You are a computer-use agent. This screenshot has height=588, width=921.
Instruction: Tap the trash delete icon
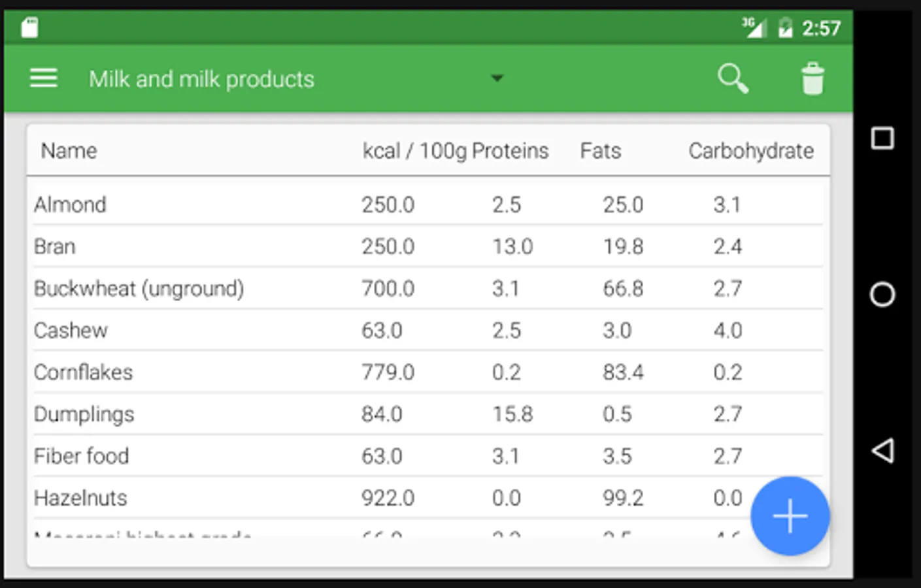pos(812,79)
